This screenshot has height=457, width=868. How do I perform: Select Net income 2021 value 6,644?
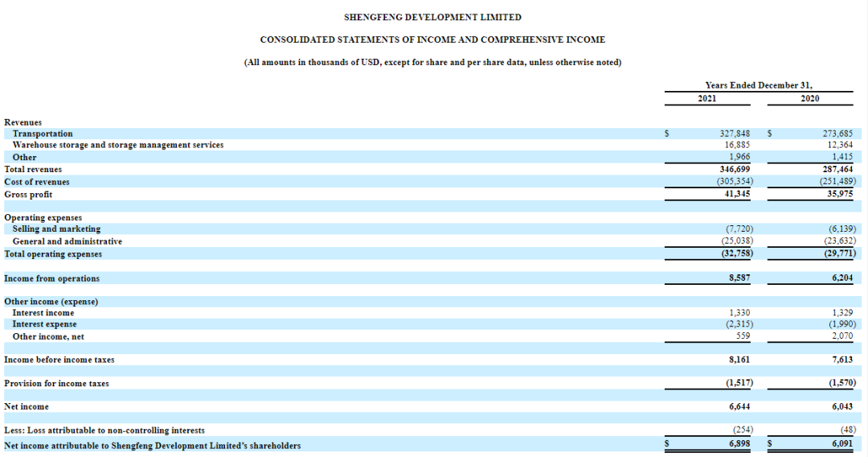click(x=739, y=406)
